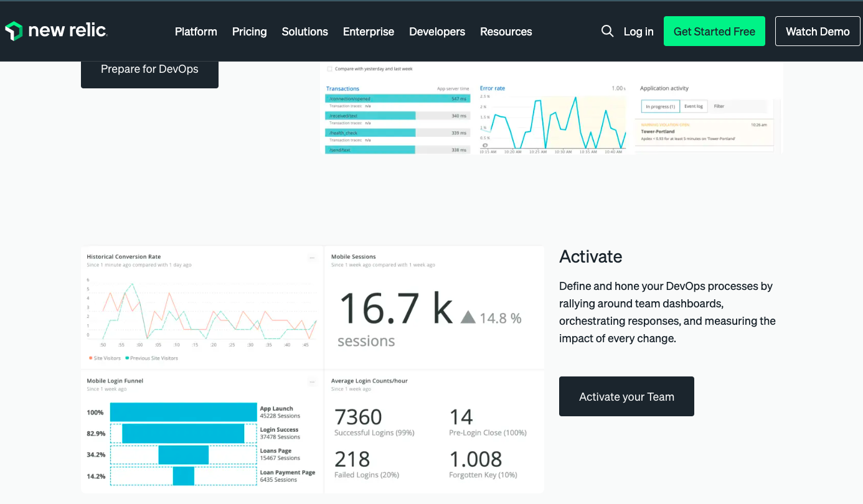The image size is (863, 504).
Task: Click the Average Login Counts/hour title
Action: click(x=369, y=381)
